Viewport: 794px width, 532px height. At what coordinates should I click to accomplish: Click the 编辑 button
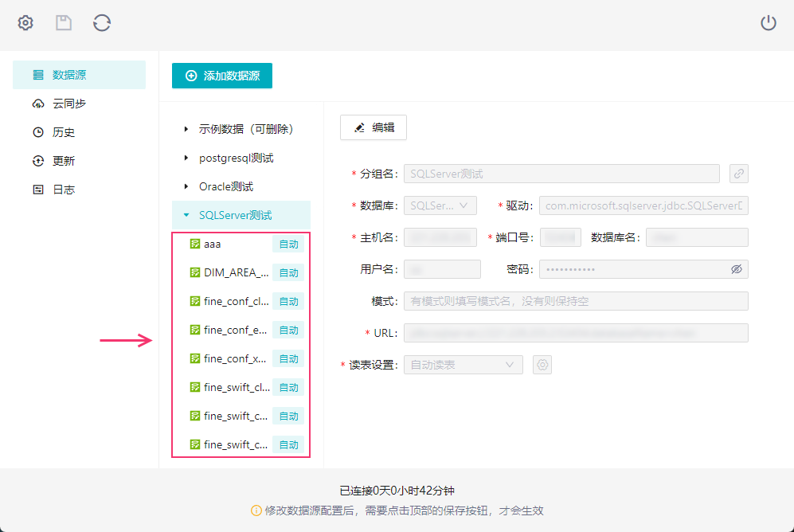374,127
